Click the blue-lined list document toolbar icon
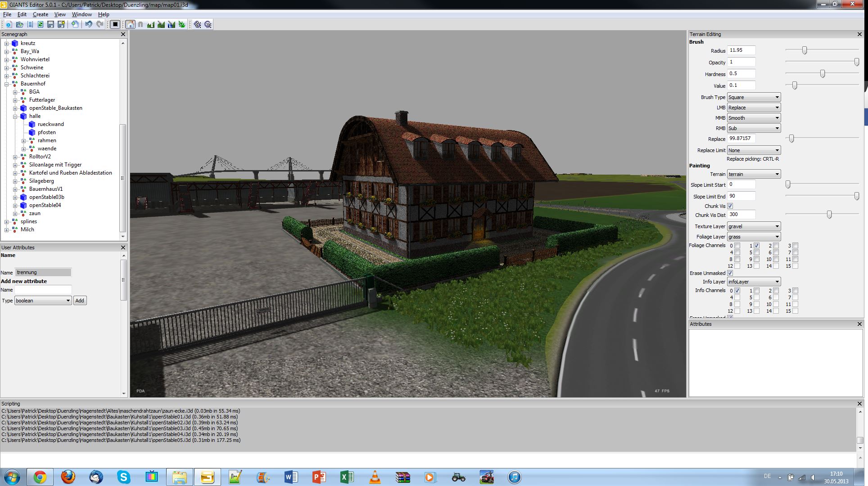This screenshot has height=486, width=868. (x=30, y=24)
